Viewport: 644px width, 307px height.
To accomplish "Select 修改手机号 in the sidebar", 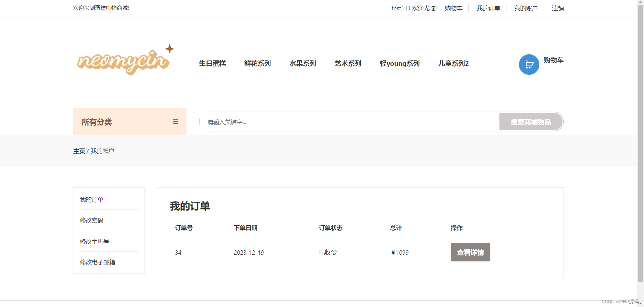I will point(95,242).
